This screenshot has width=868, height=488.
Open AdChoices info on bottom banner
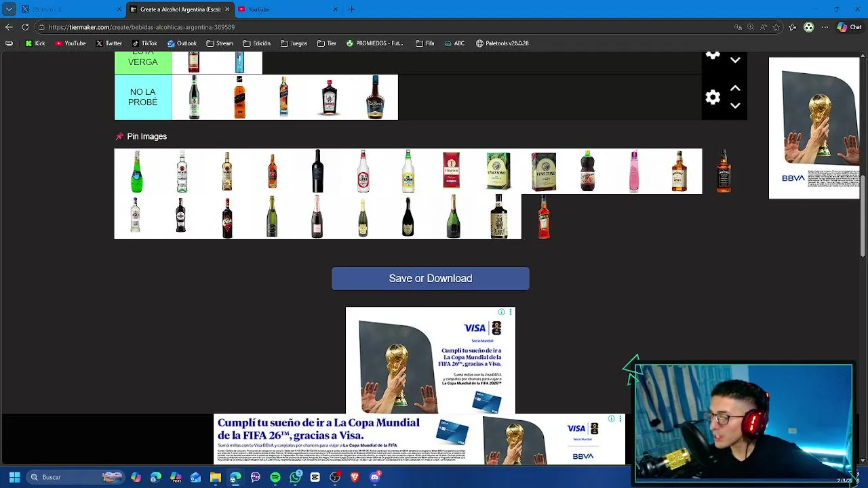(x=611, y=419)
